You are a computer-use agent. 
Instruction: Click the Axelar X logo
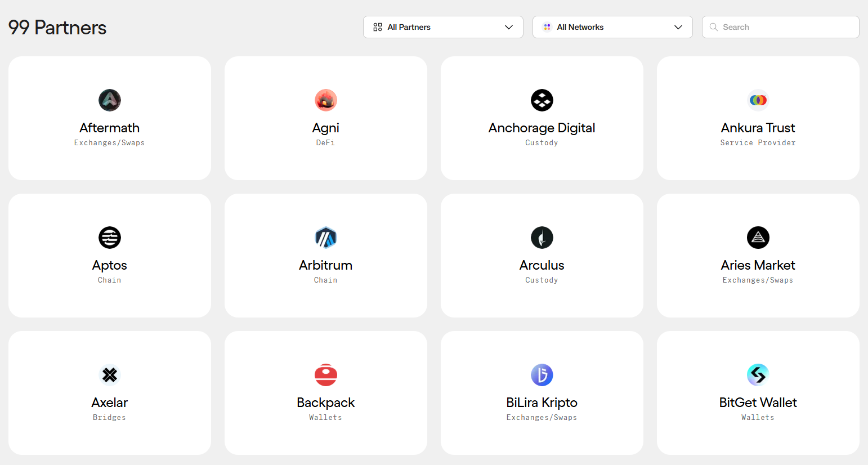click(x=110, y=375)
